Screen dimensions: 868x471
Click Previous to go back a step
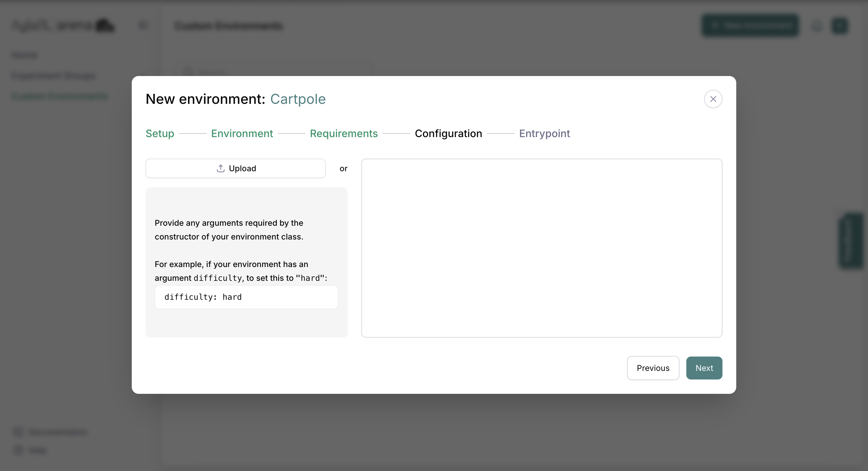click(653, 368)
